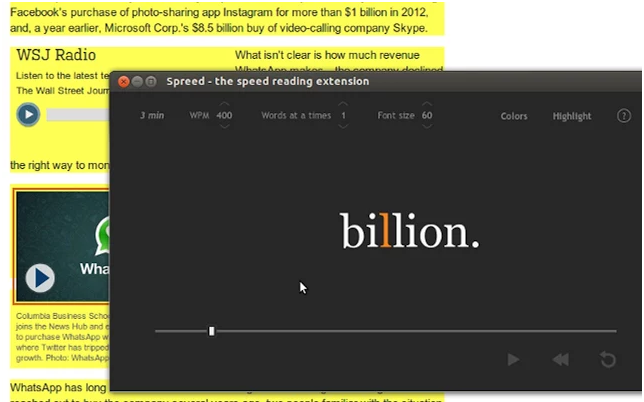Open the Colors option
The width and height of the screenshot is (644, 402).
pyautogui.click(x=514, y=116)
